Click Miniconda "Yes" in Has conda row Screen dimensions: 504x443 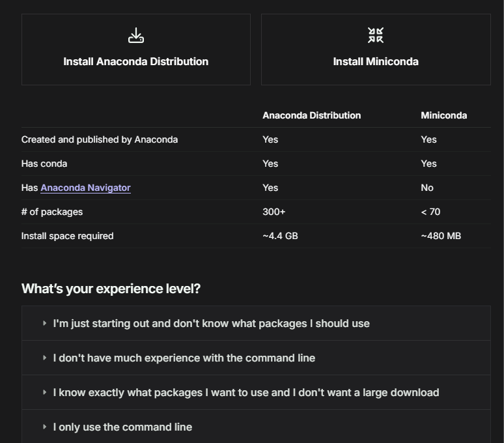[x=428, y=164]
